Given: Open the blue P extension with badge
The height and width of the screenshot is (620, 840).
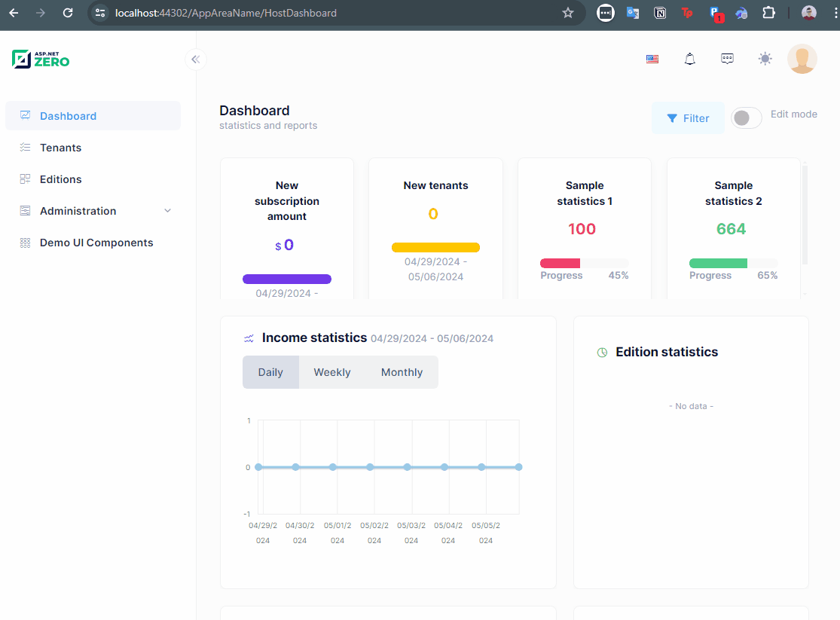Looking at the screenshot, I should pyautogui.click(x=716, y=14).
